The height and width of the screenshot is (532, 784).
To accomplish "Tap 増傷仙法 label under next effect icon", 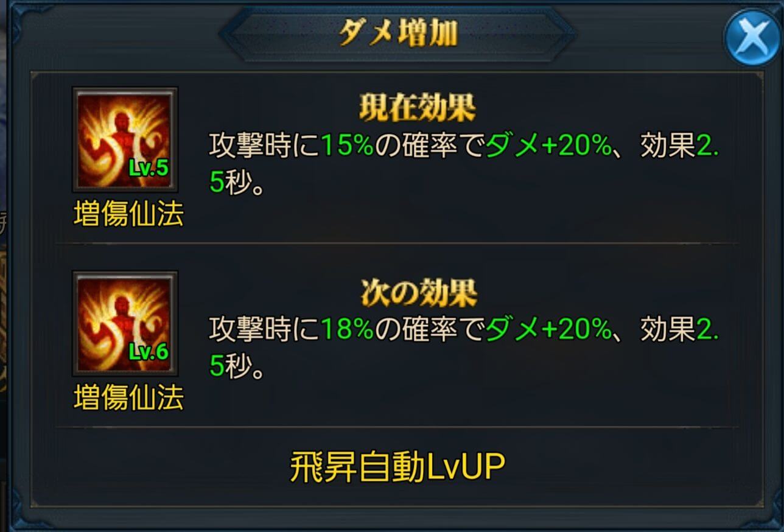I will (x=128, y=399).
